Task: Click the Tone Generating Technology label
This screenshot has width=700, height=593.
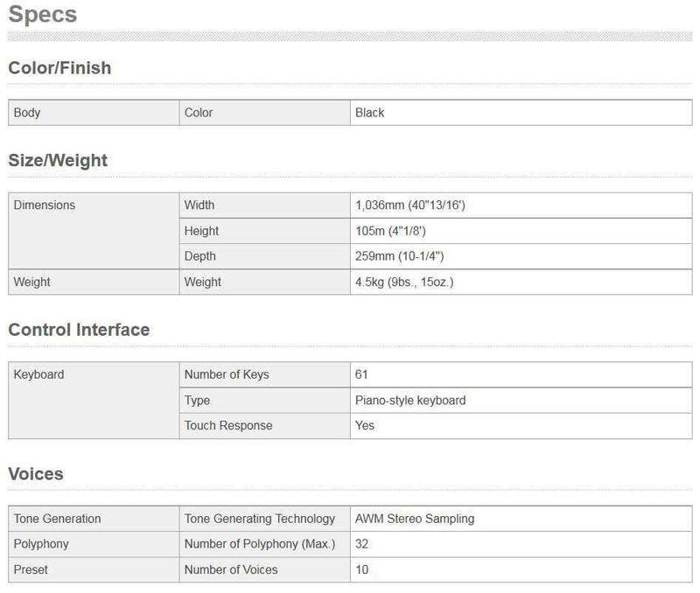Action: click(x=259, y=519)
